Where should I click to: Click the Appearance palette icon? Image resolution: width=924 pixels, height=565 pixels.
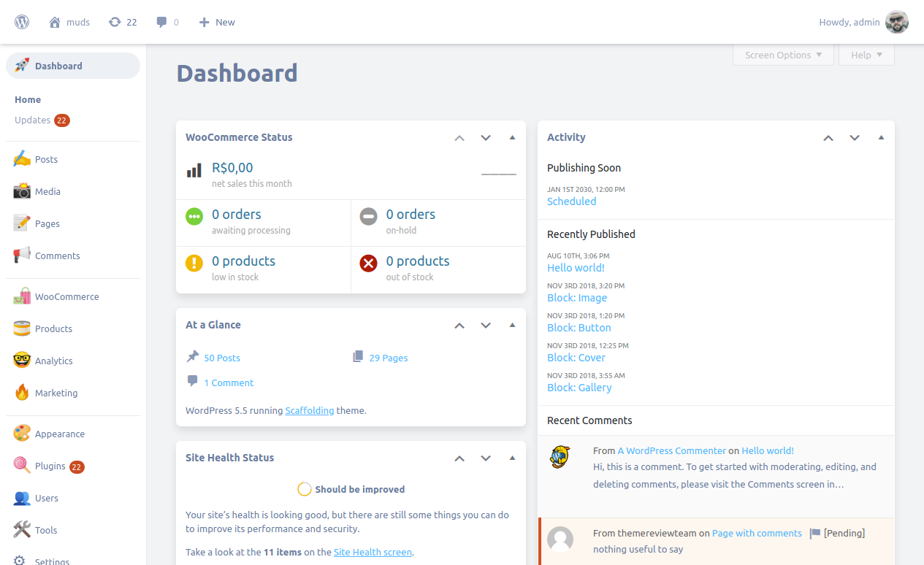click(22, 434)
